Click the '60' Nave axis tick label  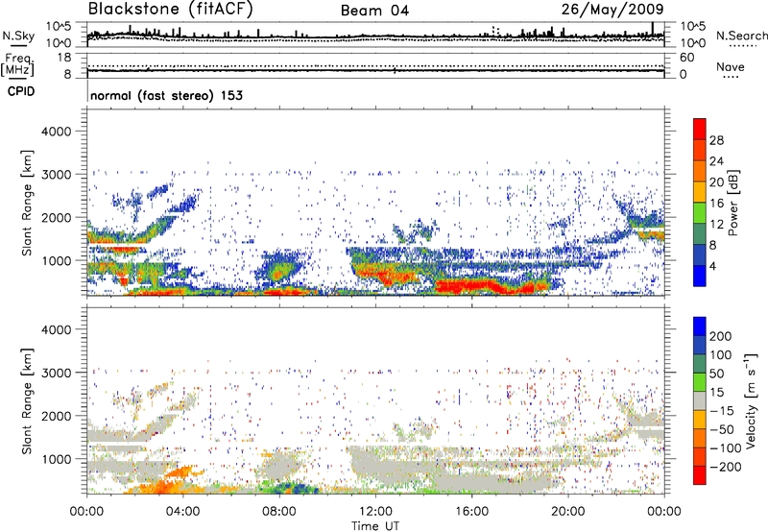686,58
